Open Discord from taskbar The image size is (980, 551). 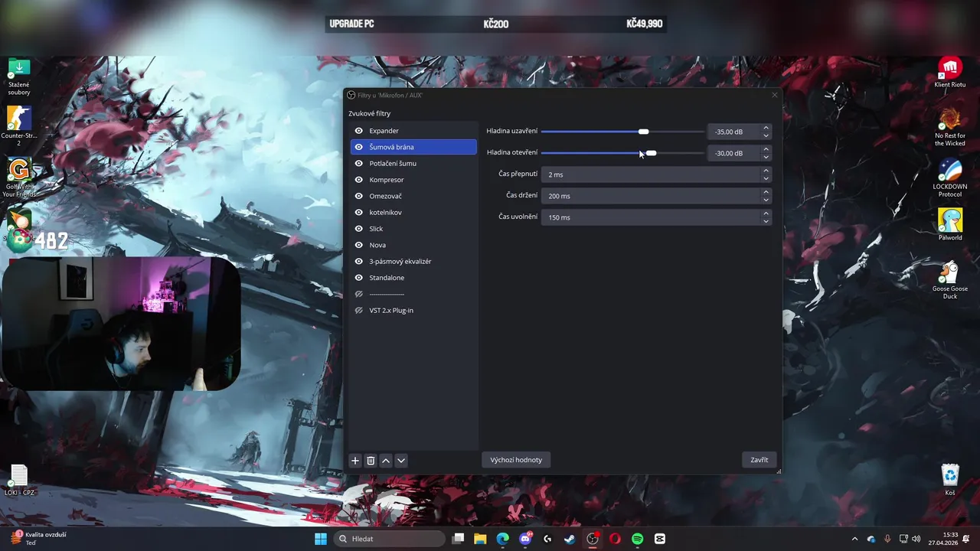tap(525, 539)
